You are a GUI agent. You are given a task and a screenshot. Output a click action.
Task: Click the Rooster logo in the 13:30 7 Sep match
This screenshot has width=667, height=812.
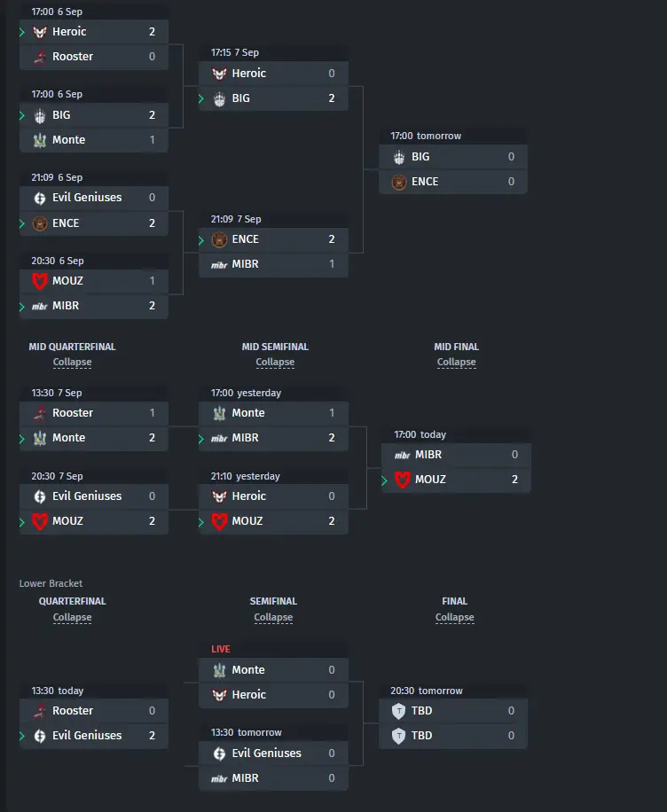40,413
